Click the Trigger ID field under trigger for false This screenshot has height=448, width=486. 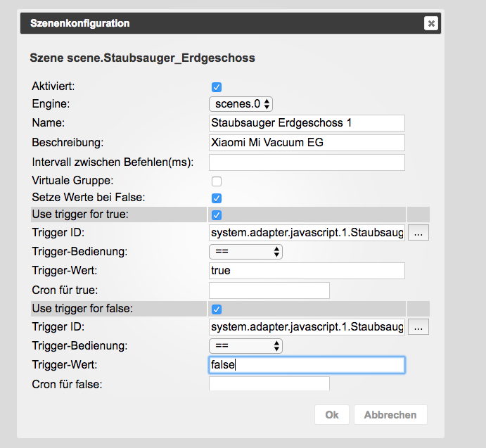tap(307, 327)
